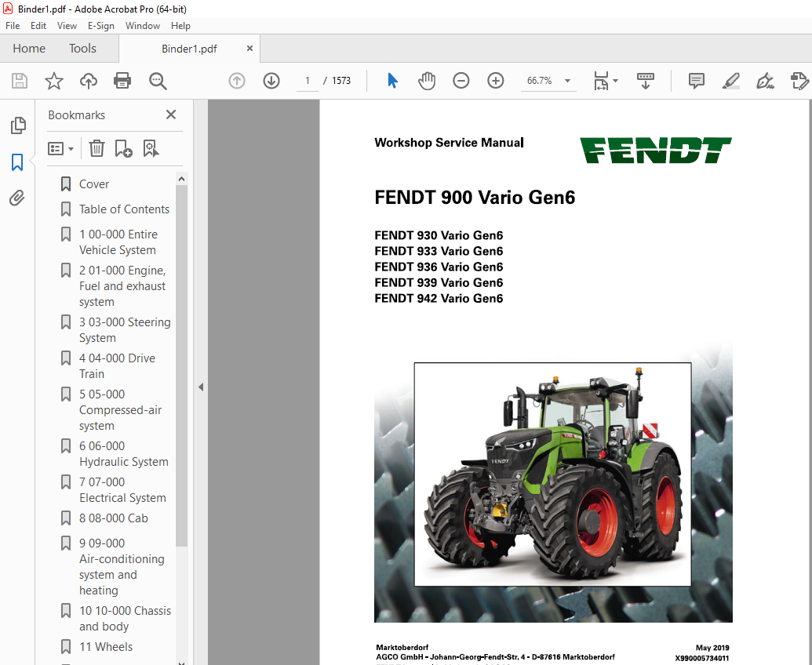Activate the Hand pan tool
The height and width of the screenshot is (665, 812).
coord(427,81)
